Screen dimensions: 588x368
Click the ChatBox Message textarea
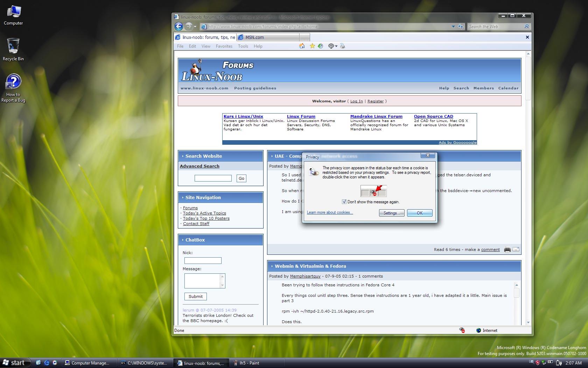[x=205, y=281]
